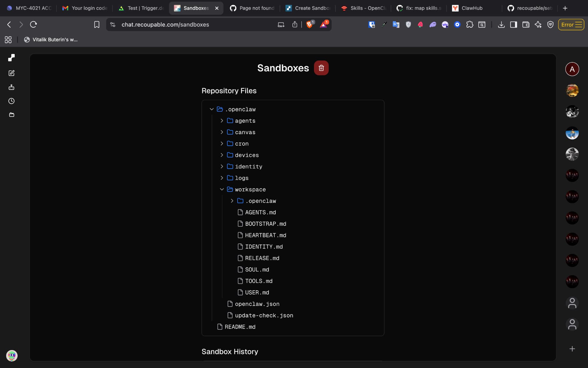Open the puzzle-piece extensions icon
The height and width of the screenshot is (368, 588).
470,25
